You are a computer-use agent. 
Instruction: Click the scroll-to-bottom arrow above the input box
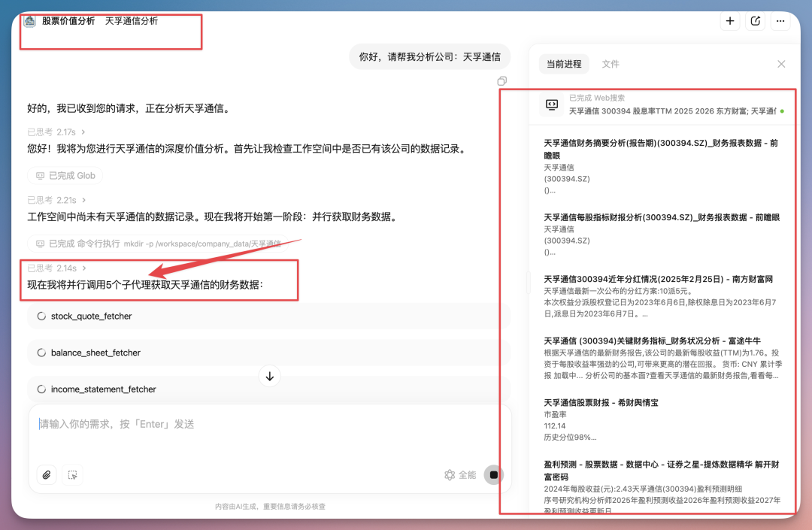tap(269, 375)
